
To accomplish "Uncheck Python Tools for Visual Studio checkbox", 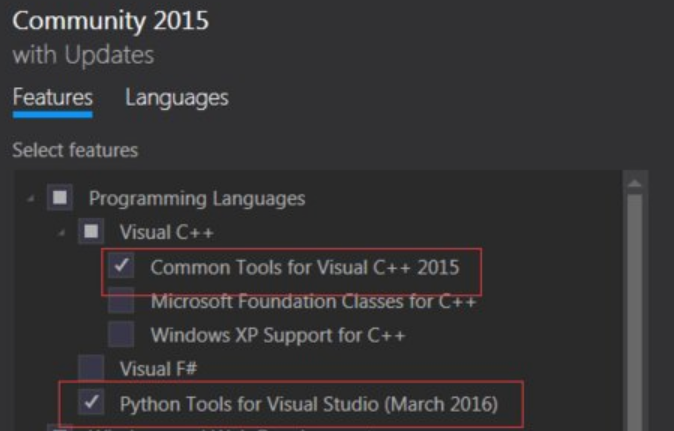I will click(91, 403).
